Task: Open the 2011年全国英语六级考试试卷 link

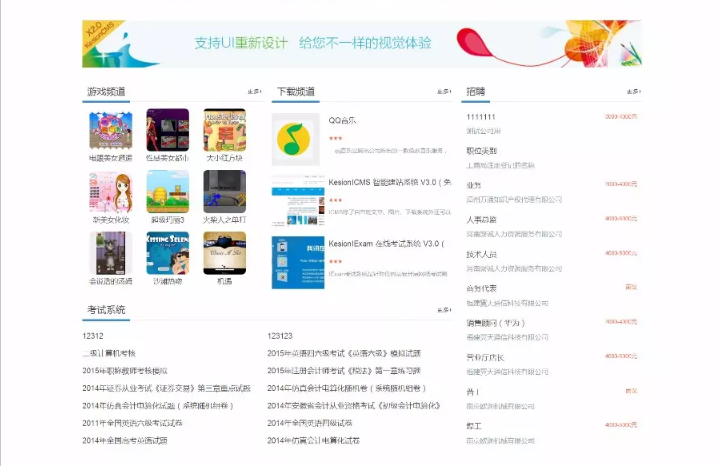Action: coord(133,423)
